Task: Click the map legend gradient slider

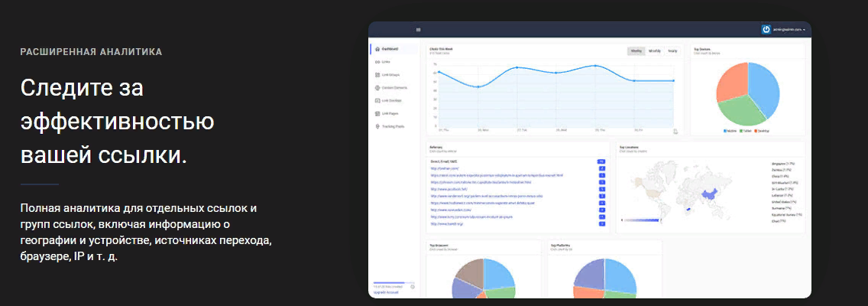Action: click(642, 220)
